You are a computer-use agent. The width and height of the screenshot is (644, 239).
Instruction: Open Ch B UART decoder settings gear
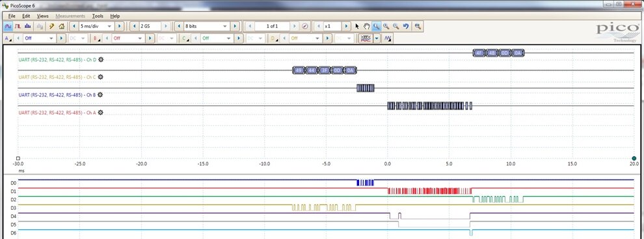[100, 94]
